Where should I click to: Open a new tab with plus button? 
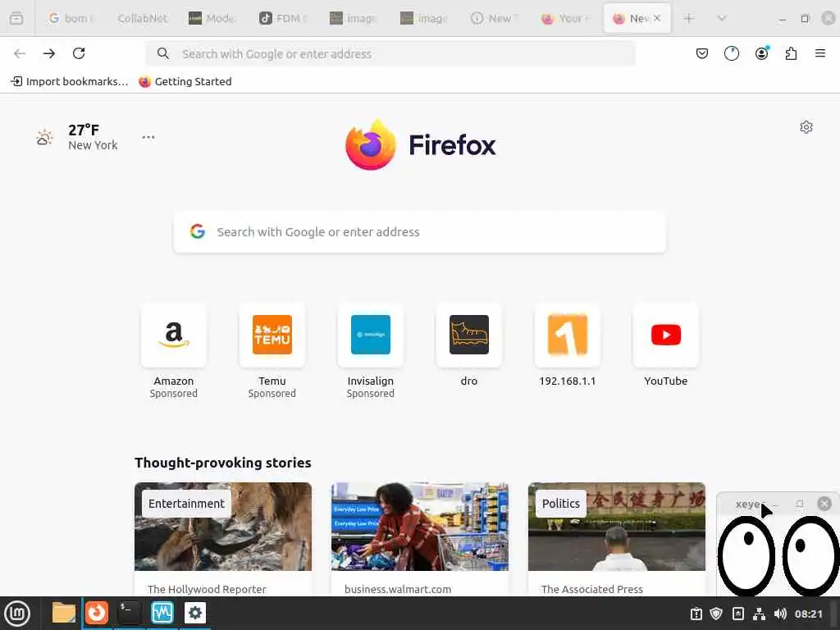tap(689, 18)
